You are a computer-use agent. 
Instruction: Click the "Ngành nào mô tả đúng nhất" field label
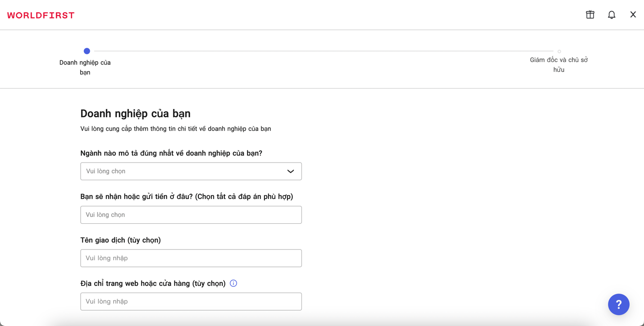coord(171,153)
